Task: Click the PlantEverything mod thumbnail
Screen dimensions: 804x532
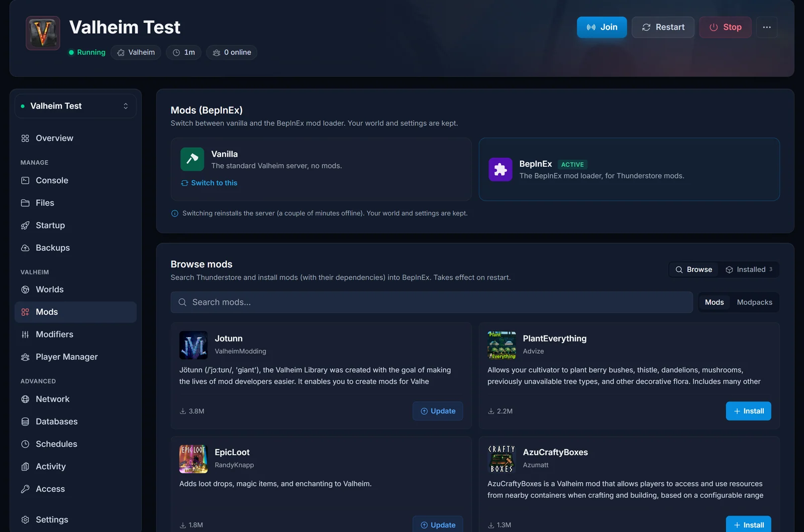Action: click(x=501, y=345)
